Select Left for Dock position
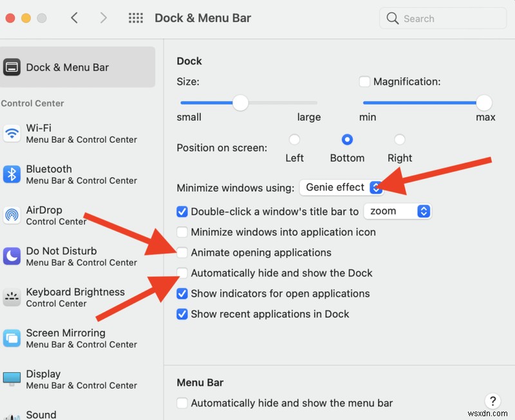The height and width of the screenshot is (420, 515). (x=295, y=139)
